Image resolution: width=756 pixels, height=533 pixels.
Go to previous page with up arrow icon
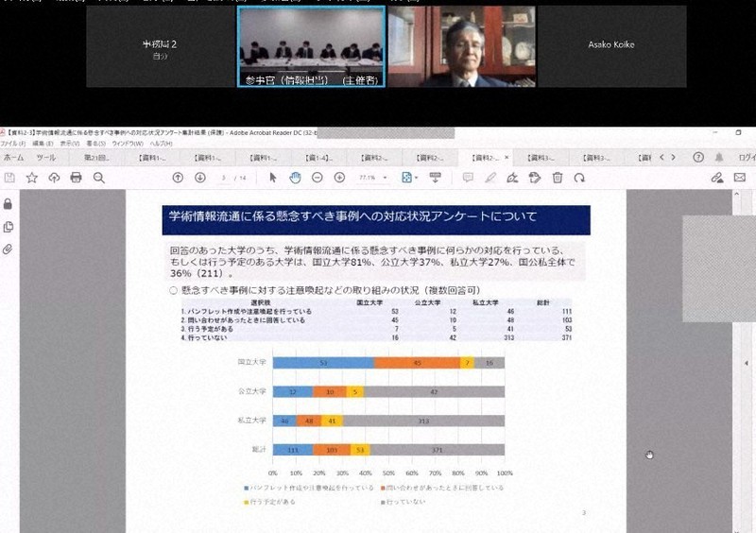click(178, 178)
